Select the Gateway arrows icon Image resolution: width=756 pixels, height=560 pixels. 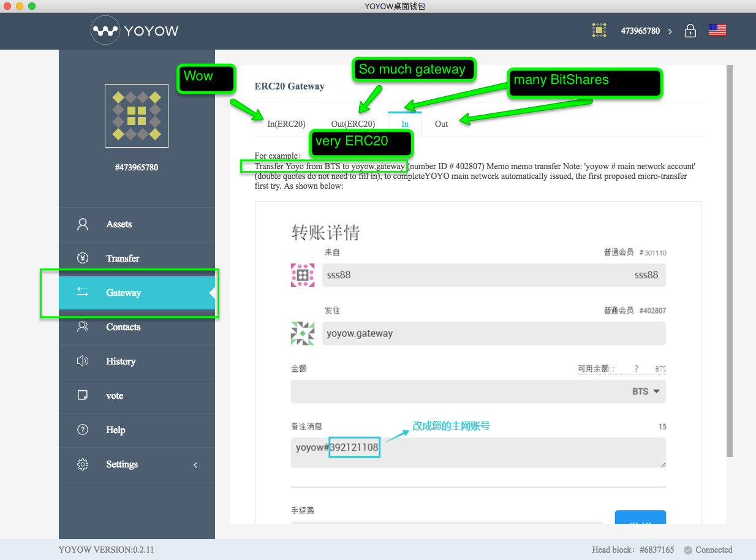(x=83, y=293)
